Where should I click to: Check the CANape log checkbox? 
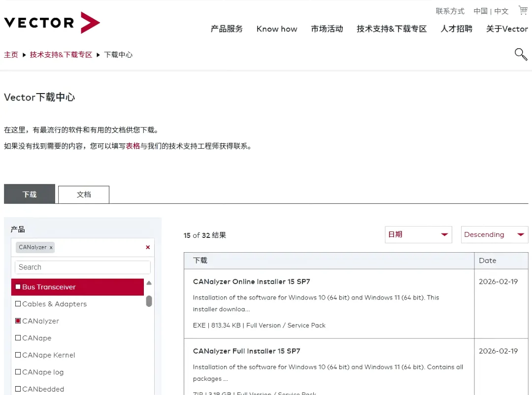tap(18, 371)
